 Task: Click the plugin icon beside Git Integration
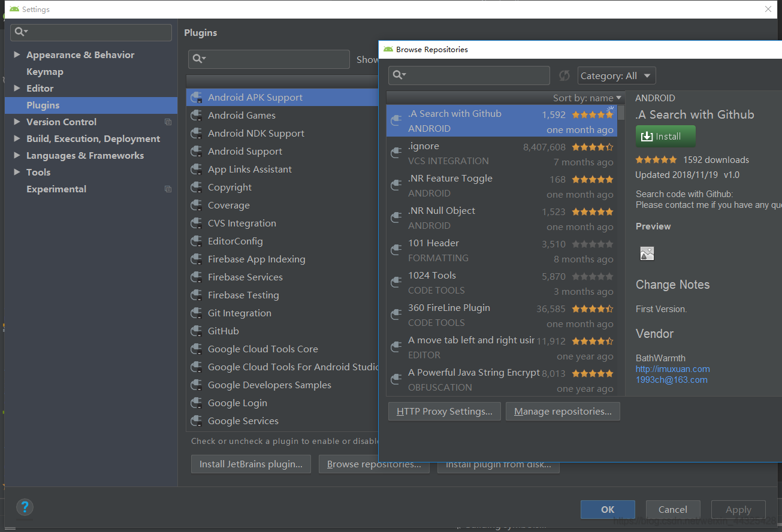coord(196,313)
